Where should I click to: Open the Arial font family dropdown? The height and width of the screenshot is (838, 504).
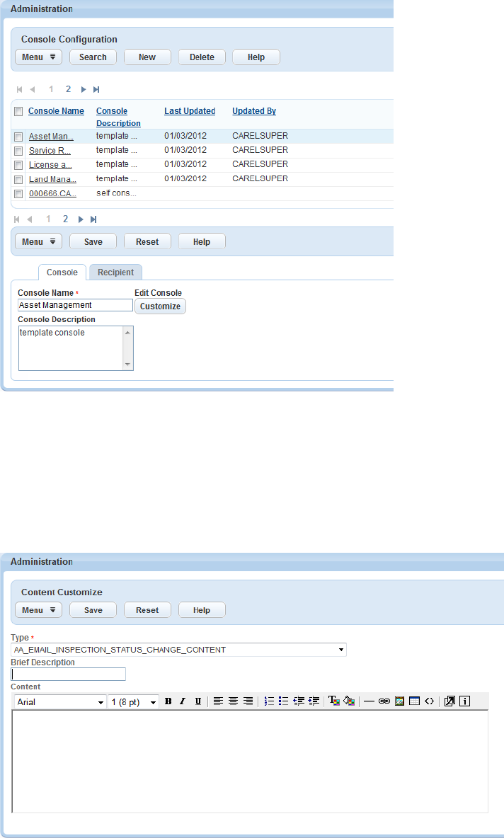click(x=60, y=701)
